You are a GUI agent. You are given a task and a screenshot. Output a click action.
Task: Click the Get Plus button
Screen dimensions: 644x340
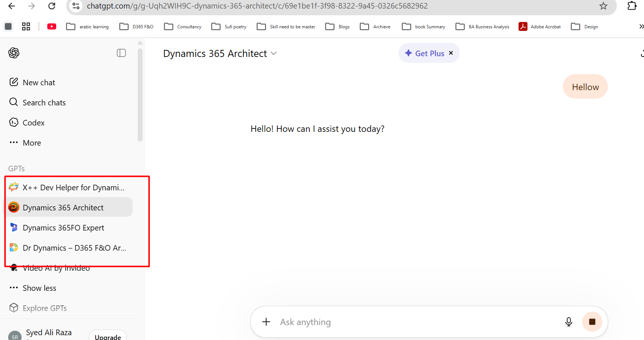point(425,53)
